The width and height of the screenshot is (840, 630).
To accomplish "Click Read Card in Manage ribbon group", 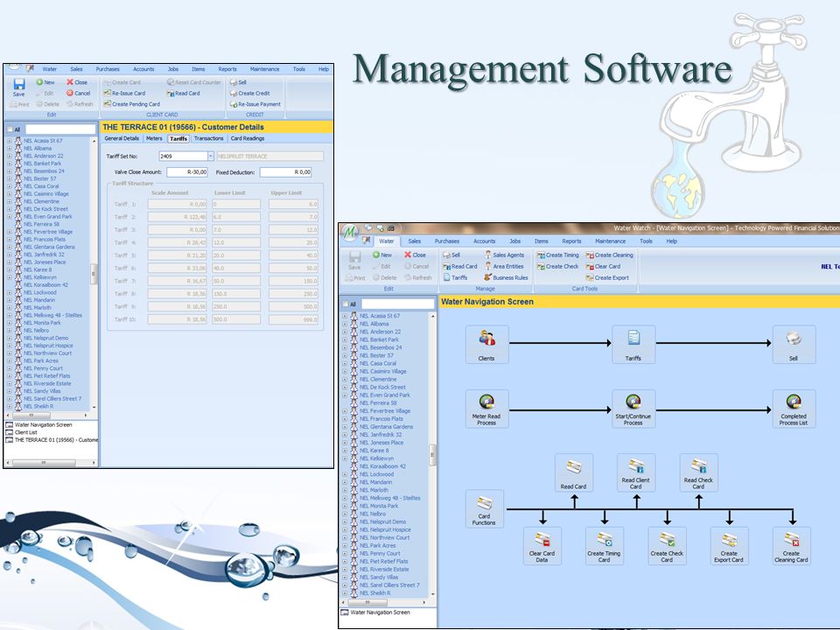I will (x=460, y=266).
